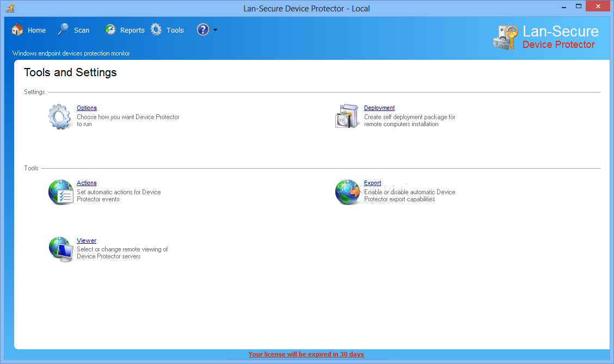Image resolution: width=614 pixels, height=364 pixels.
Task: Click the blue Help question mark icon
Action: click(x=203, y=30)
